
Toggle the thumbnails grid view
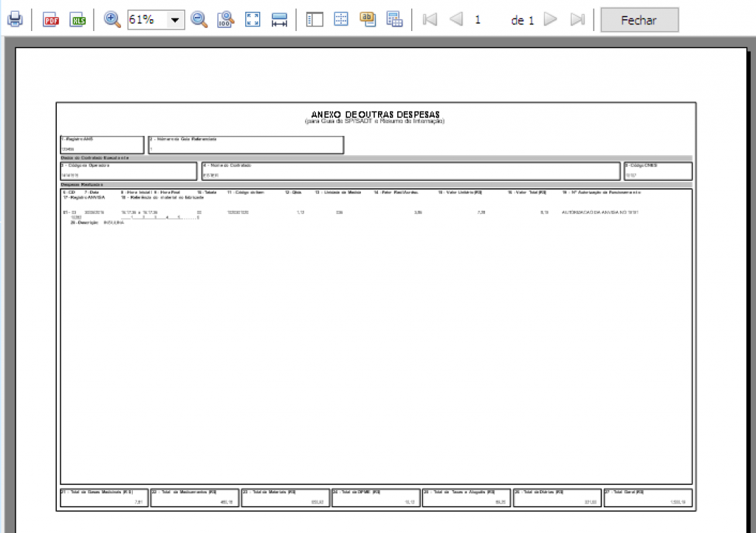pyautogui.click(x=341, y=20)
